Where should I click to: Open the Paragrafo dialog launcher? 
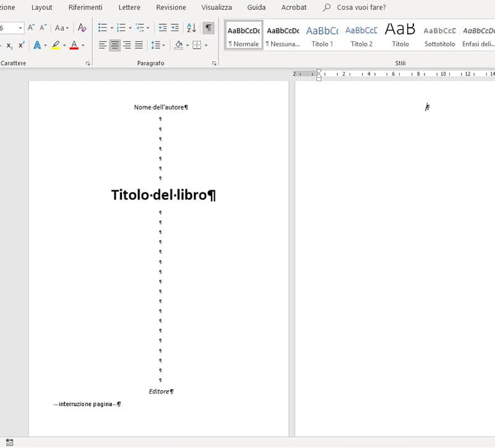coord(214,64)
